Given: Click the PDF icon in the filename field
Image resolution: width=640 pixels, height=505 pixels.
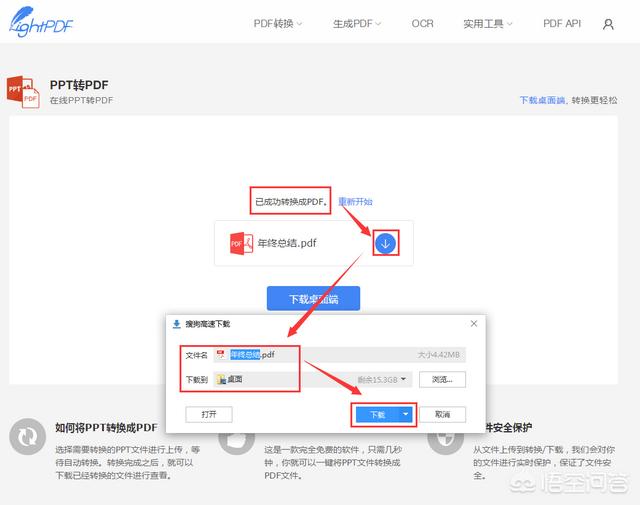Looking at the screenshot, I should point(221,354).
